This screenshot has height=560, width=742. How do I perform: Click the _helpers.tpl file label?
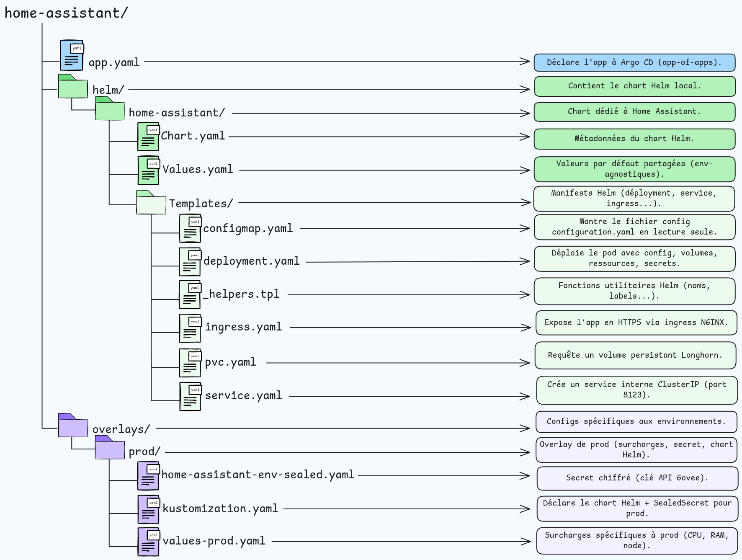[242, 294]
